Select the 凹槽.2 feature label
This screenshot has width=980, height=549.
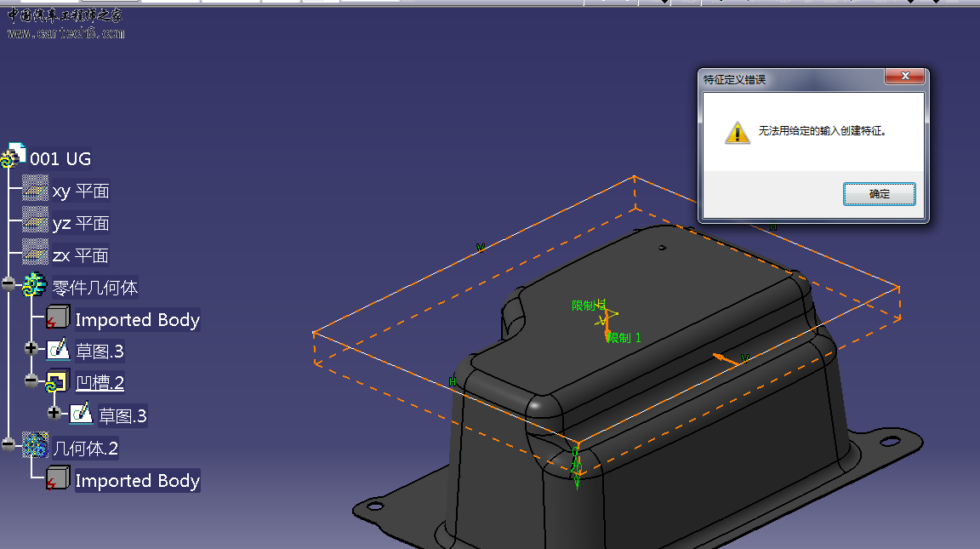[100, 383]
